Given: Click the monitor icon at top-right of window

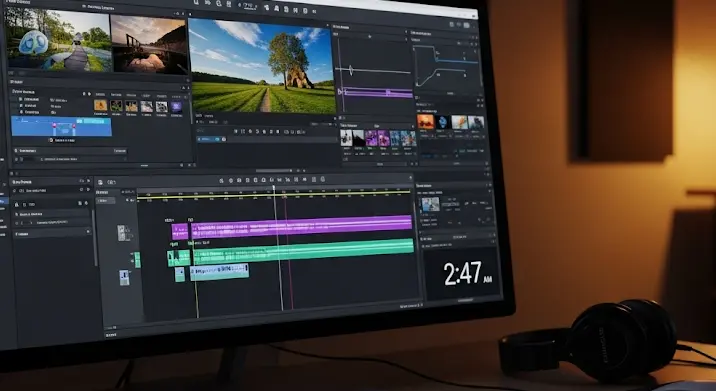Looking at the screenshot, I should point(466,25).
